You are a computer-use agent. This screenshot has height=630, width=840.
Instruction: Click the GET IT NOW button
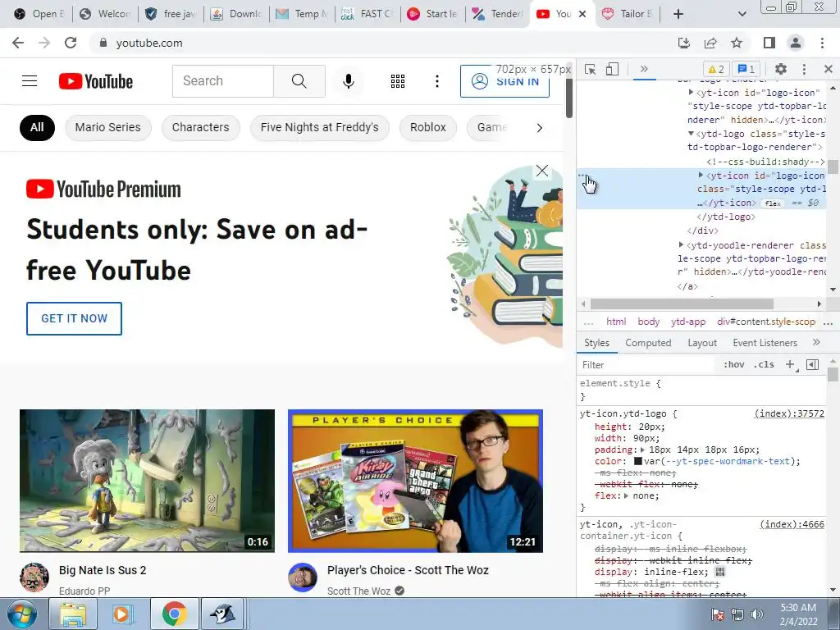click(74, 318)
